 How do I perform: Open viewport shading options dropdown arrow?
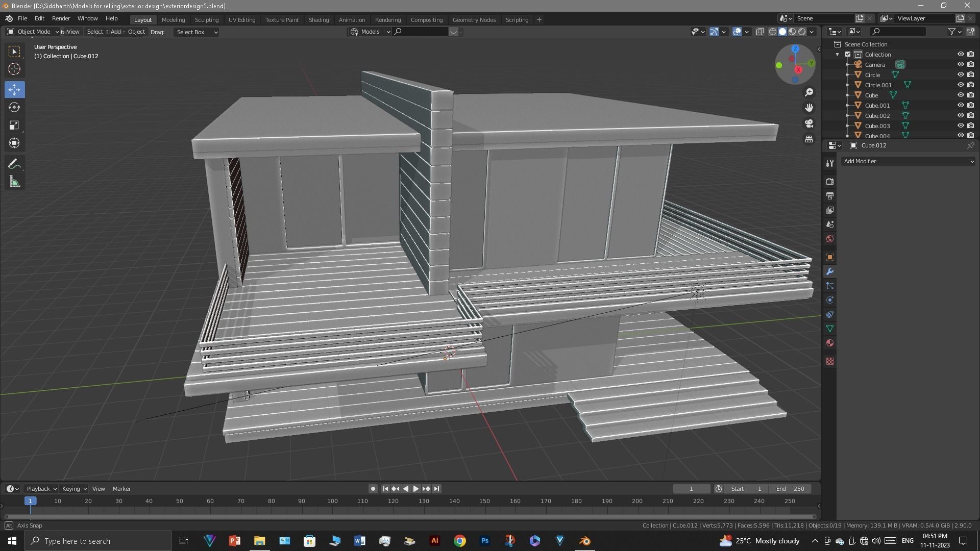click(x=812, y=32)
